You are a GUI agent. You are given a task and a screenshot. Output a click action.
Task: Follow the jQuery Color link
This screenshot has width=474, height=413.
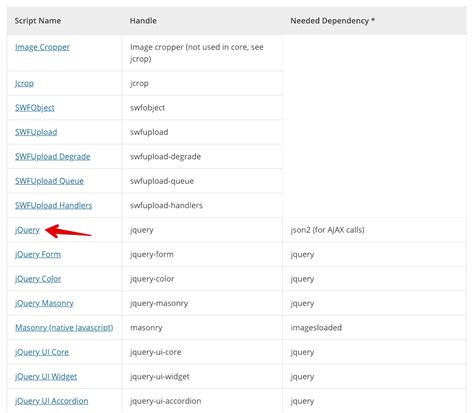tap(38, 279)
